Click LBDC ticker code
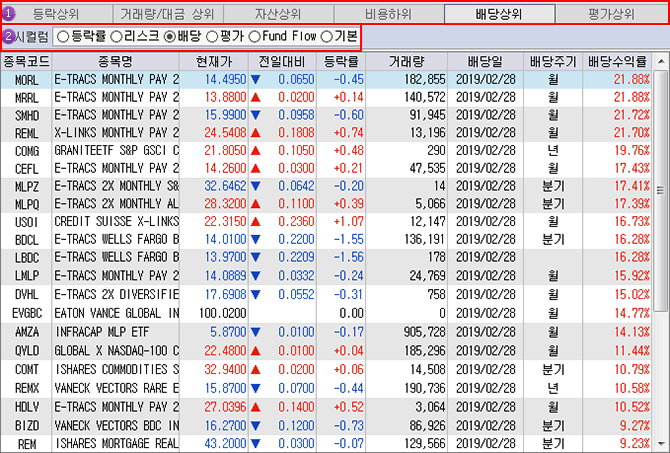The width and height of the screenshot is (670, 453). pyautogui.click(x=26, y=258)
